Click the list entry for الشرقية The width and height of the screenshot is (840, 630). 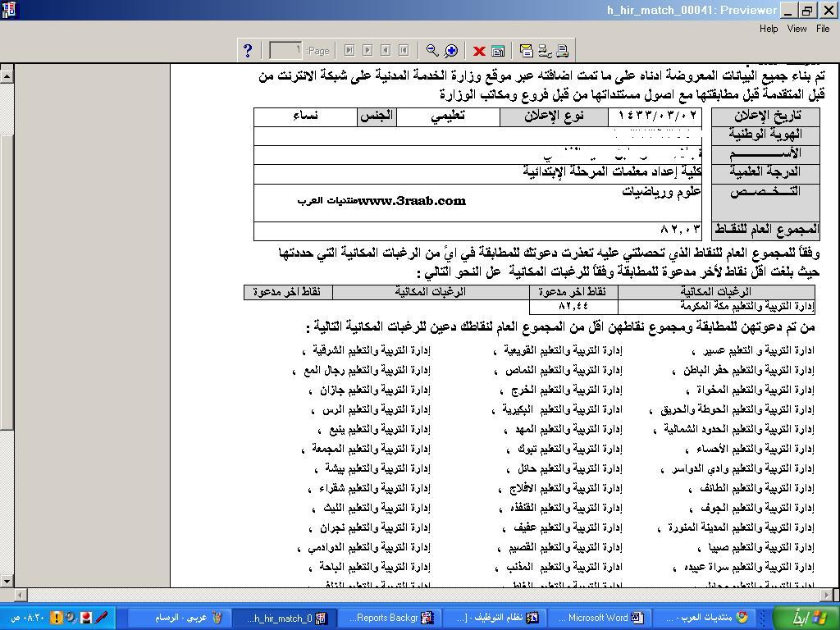tap(367, 351)
